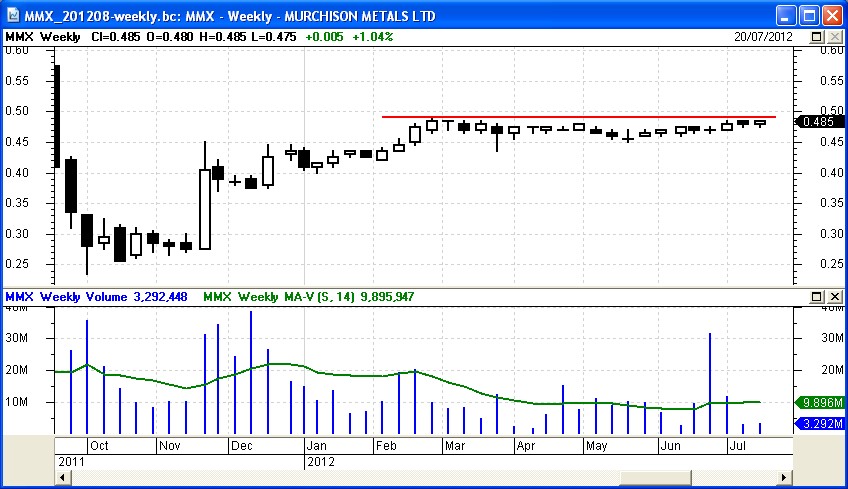Close the weekly volume pane

tap(835, 296)
